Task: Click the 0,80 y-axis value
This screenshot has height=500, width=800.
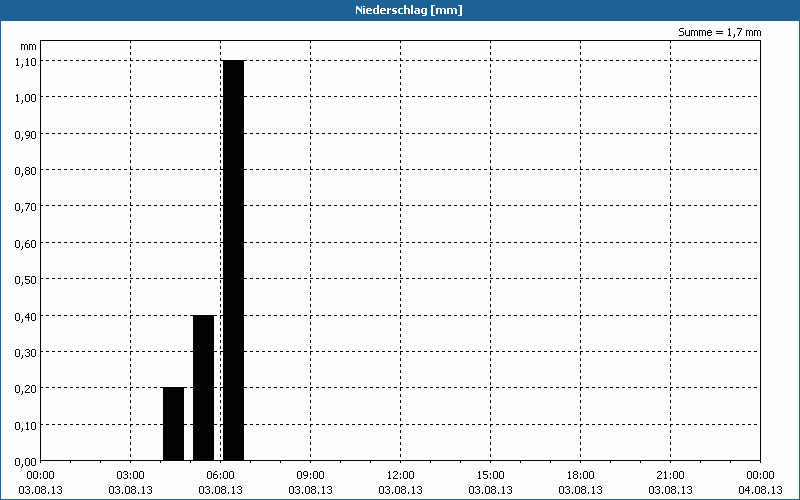Action: [26, 170]
